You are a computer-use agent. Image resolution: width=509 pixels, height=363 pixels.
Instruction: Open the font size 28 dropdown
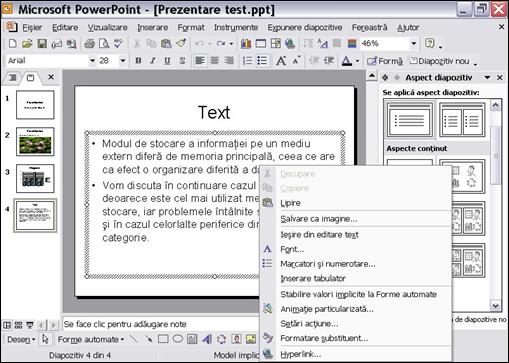click(x=123, y=61)
